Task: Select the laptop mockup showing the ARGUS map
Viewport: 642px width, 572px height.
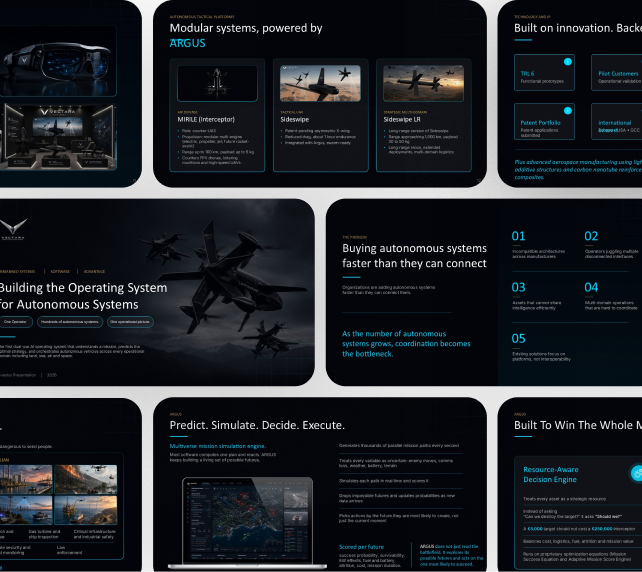Action: [x=247, y=523]
